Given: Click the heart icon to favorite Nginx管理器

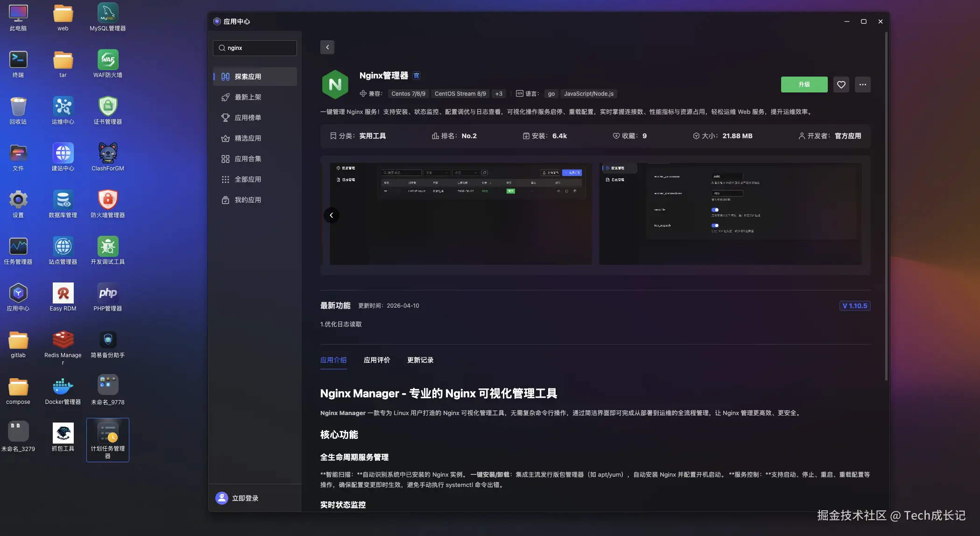Looking at the screenshot, I should pyautogui.click(x=841, y=85).
